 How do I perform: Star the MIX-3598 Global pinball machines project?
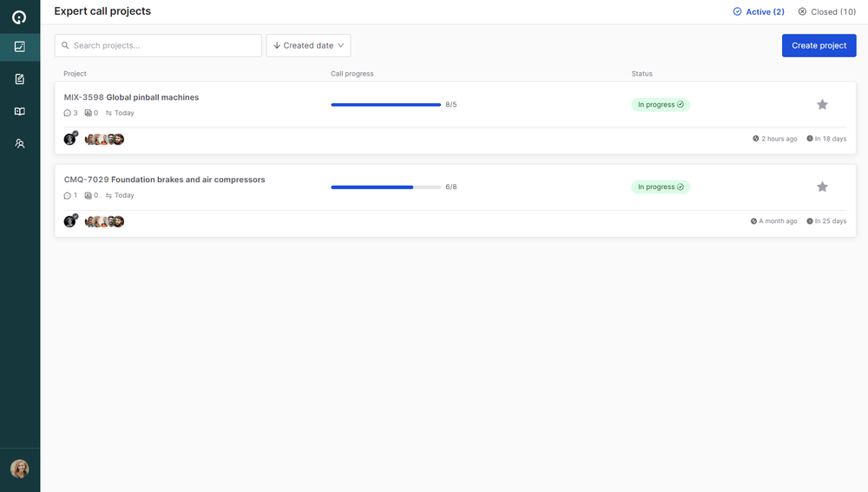click(x=822, y=105)
